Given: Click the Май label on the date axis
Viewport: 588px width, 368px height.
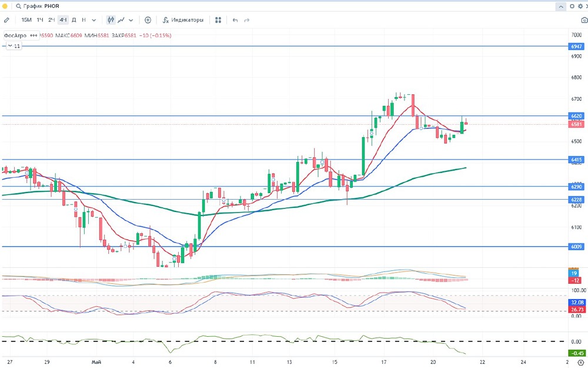Looking at the screenshot, I should coord(96,362).
